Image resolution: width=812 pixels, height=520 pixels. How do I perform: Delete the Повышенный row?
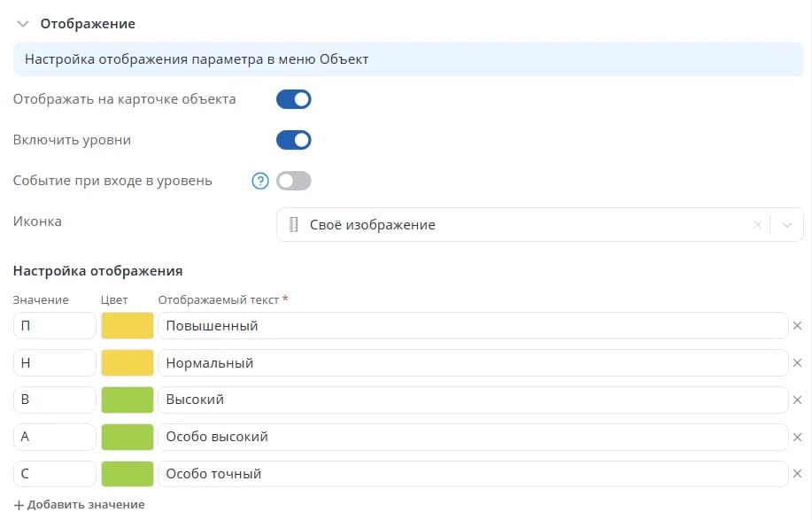coord(798,326)
